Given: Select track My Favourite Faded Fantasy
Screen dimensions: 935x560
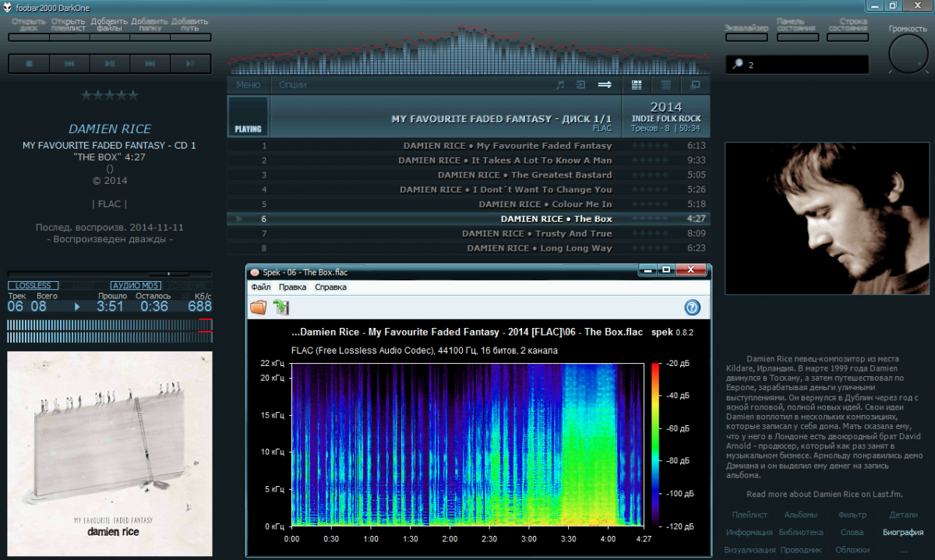Looking at the screenshot, I should (x=468, y=146).
